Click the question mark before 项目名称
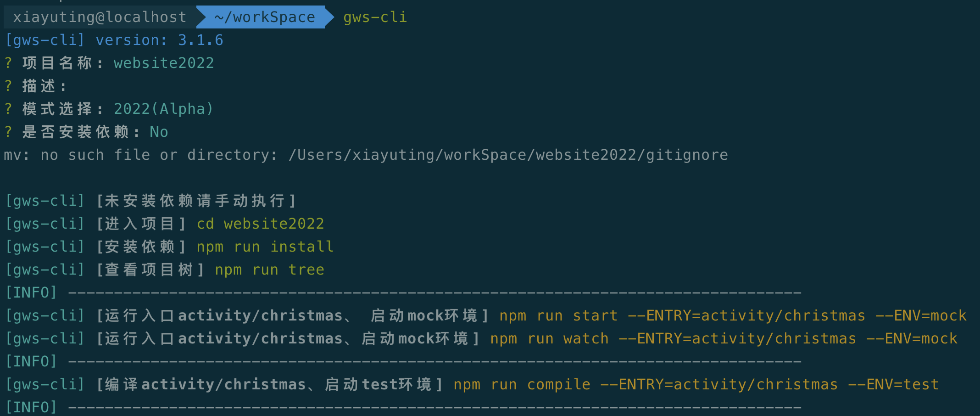 (8, 63)
